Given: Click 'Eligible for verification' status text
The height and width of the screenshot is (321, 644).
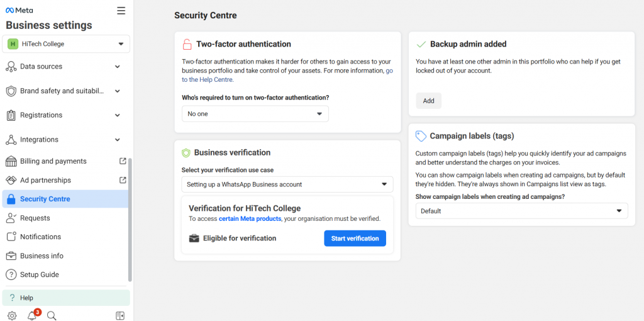Looking at the screenshot, I should pyautogui.click(x=240, y=239).
